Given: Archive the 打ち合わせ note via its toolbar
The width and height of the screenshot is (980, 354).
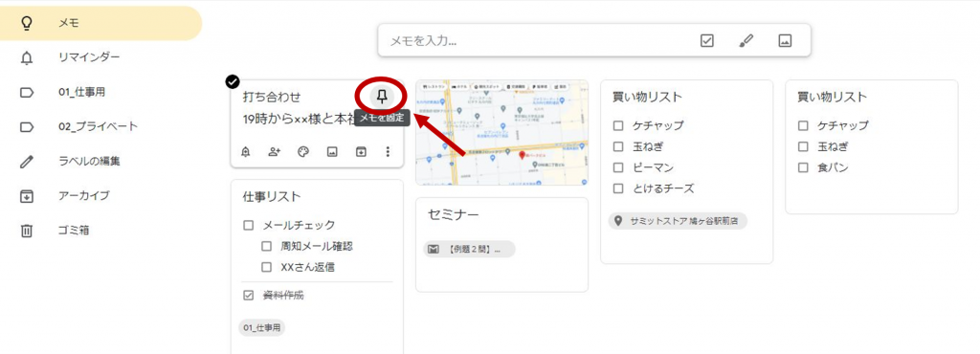Looking at the screenshot, I should pyautogui.click(x=361, y=152).
